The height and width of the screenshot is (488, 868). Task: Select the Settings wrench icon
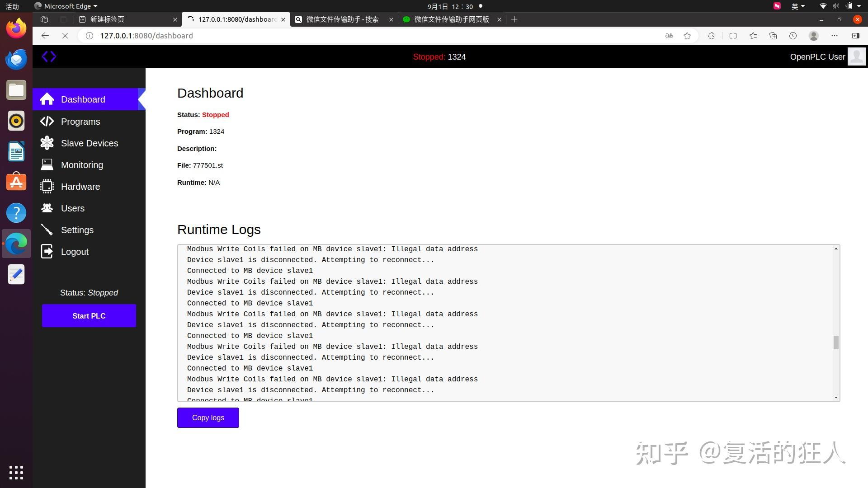tap(47, 230)
